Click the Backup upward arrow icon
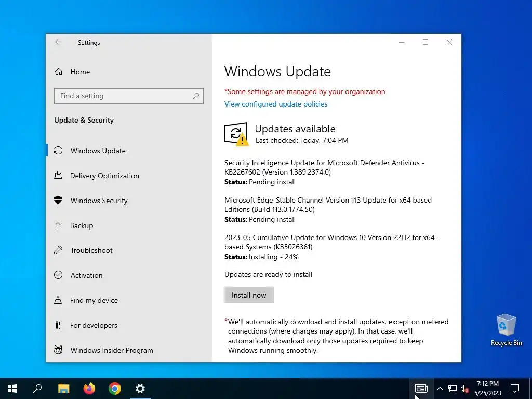Screen dimensions: 532x399 (58, 225)
